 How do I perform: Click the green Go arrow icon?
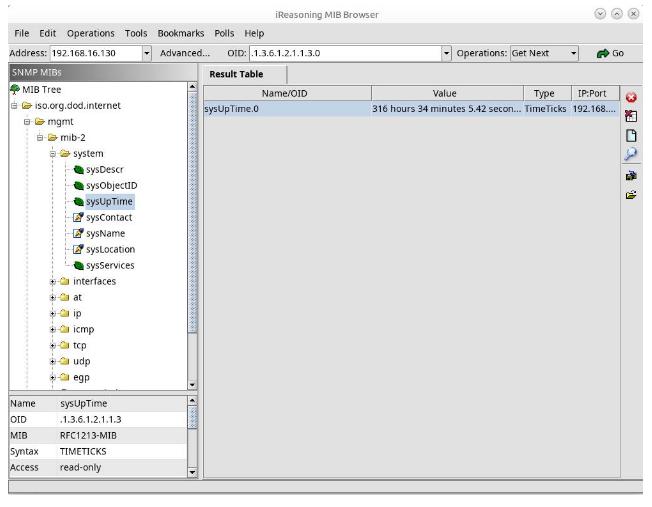coord(603,53)
